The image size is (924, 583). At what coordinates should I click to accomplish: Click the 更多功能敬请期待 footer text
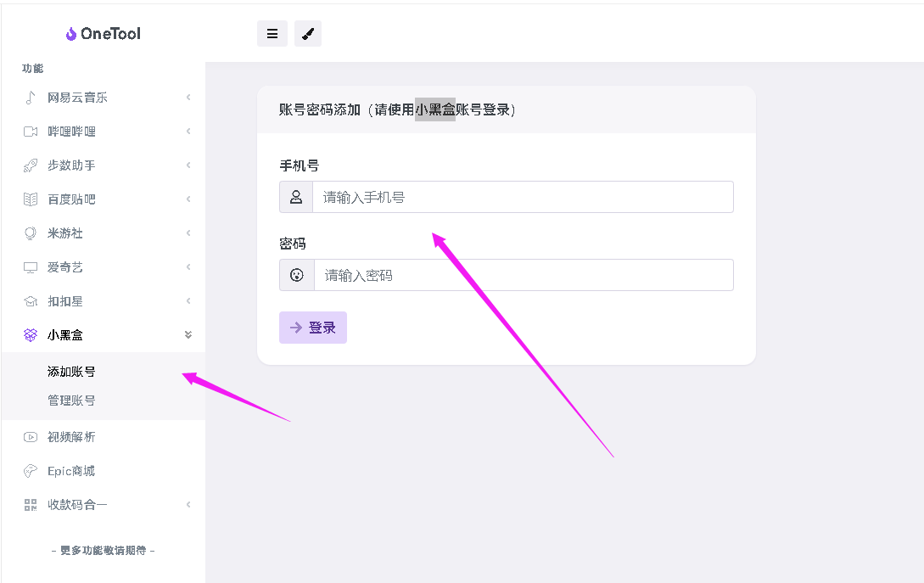104,551
